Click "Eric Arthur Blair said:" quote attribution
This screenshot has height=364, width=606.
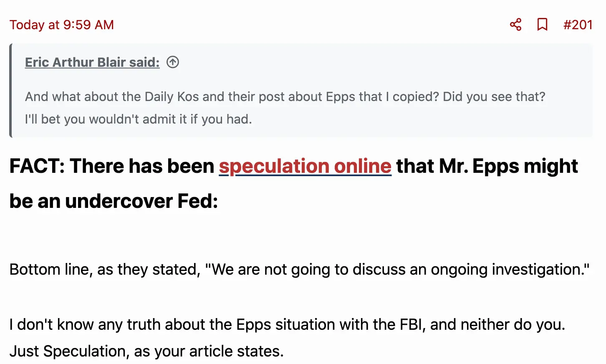tap(92, 62)
